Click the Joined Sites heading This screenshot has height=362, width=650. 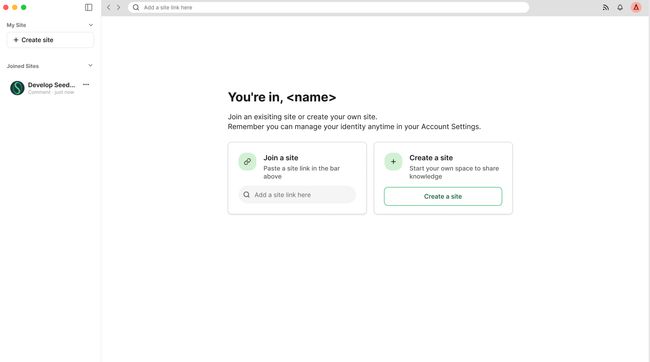coord(23,66)
